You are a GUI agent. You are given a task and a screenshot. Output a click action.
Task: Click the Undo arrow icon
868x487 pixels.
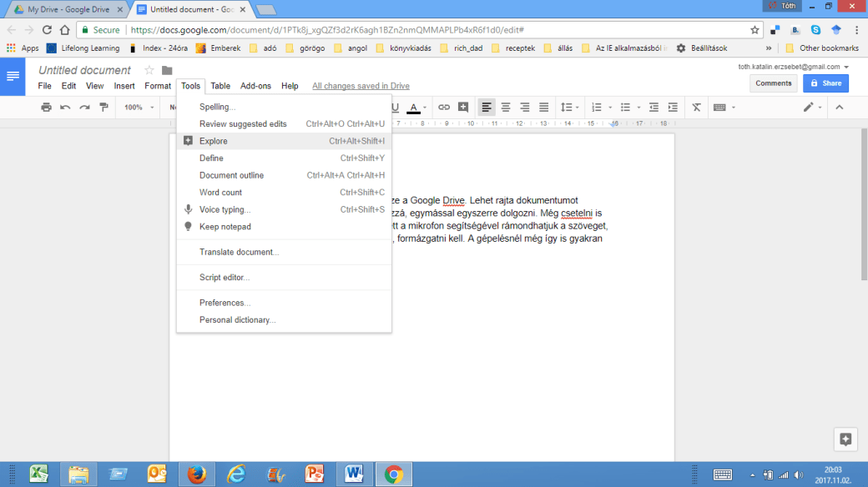pos(65,108)
